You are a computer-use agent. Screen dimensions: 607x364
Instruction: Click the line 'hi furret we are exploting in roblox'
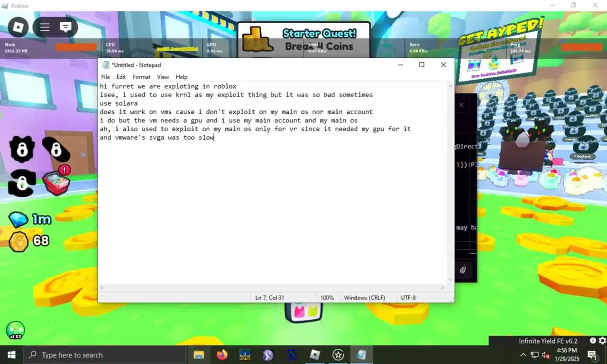pos(168,86)
